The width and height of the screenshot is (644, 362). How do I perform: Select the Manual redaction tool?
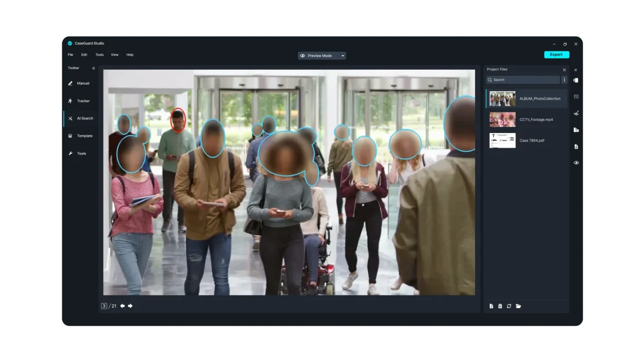pyautogui.click(x=79, y=83)
